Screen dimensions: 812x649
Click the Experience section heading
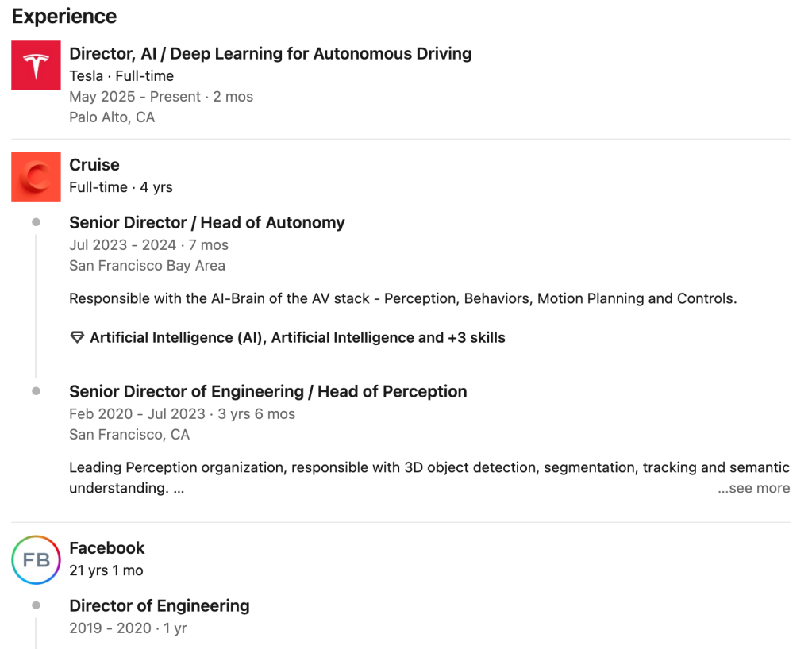pyautogui.click(x=64, y=16)
